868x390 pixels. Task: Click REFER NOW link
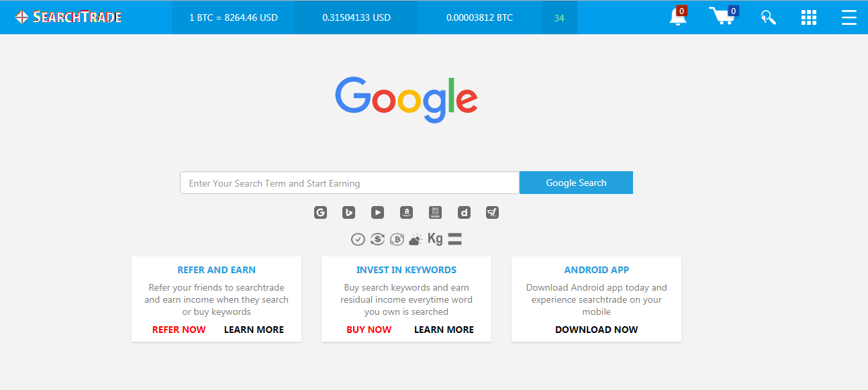(x=179, y=330)
